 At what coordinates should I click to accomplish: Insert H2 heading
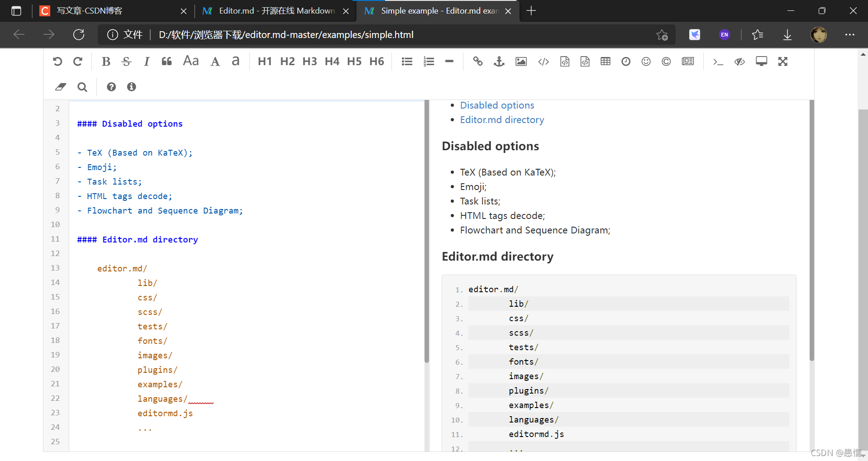(x=287, y=62)
